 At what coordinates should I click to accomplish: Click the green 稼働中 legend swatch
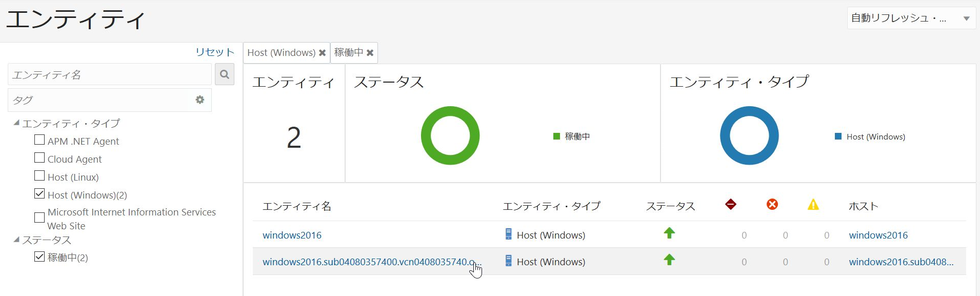pyautogui.click(x=556, y=136)
